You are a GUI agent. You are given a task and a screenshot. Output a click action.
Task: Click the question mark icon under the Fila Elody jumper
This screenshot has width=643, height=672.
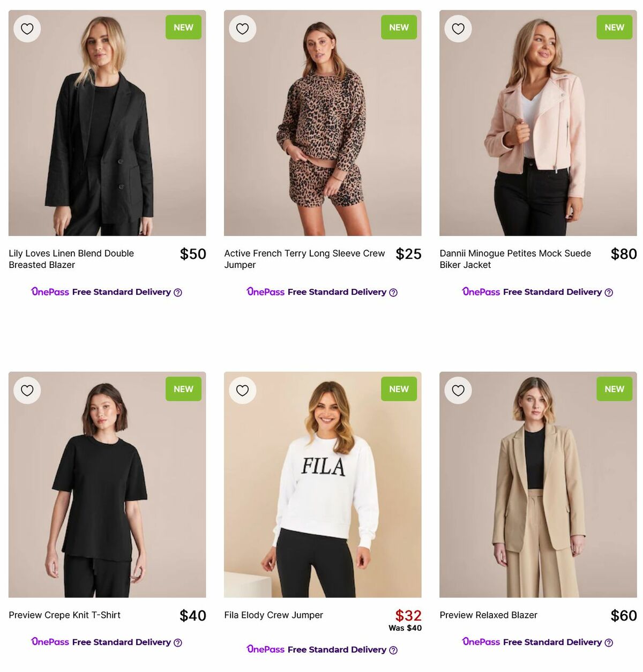[393, 649]
